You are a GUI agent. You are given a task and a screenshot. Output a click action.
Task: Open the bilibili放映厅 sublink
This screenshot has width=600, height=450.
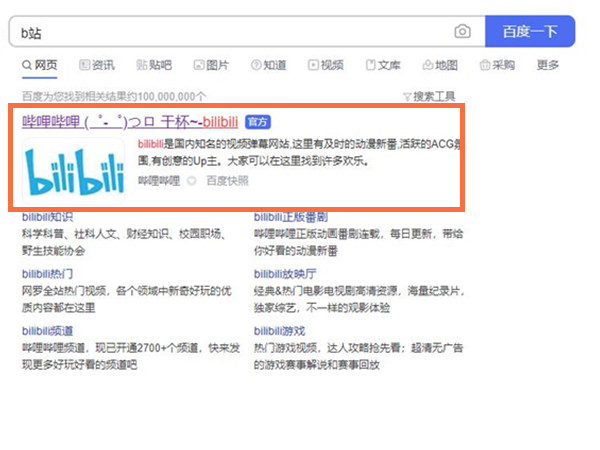click(285, 274)
